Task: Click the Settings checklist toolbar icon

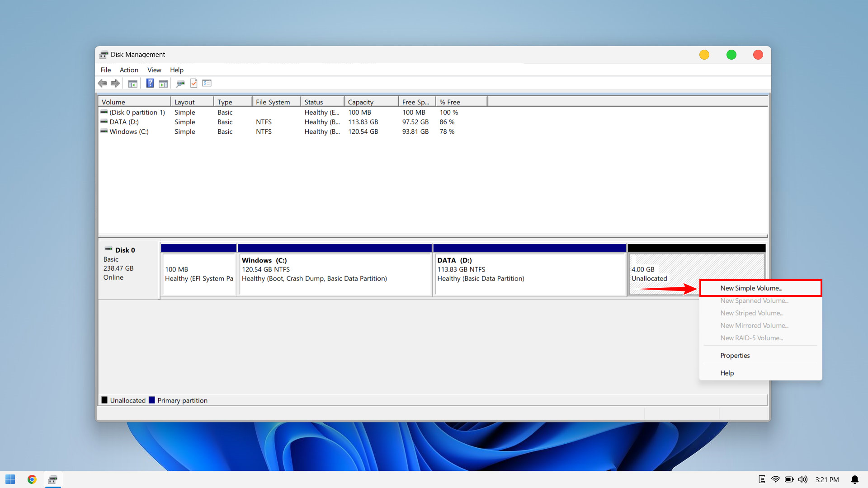Action: tap(207, 83)
